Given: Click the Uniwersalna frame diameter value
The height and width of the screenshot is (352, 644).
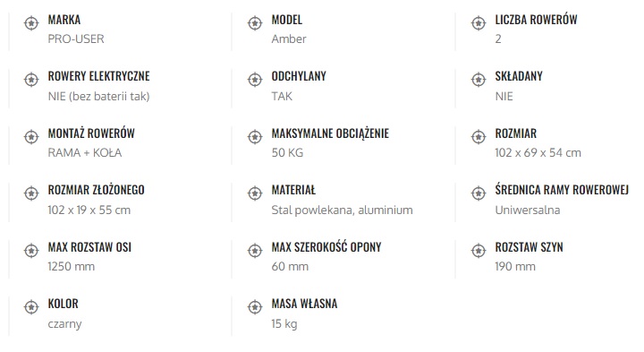Looking at the screenshot, I should tap(528, 210).
